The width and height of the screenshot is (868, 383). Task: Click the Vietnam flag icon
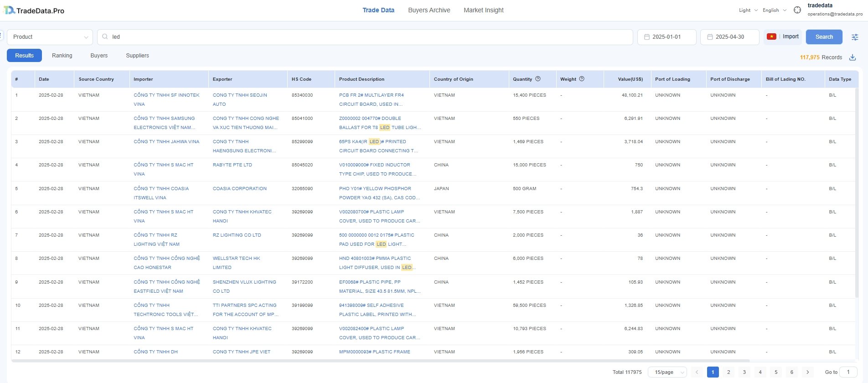(x=771, y=37)
